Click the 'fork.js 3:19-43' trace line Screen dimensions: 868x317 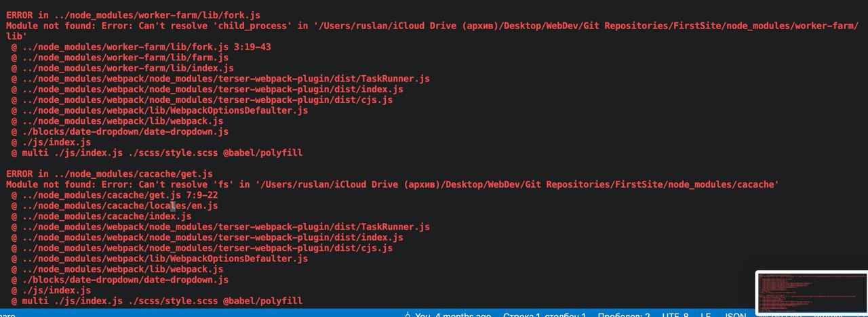(x=141, y=47)
